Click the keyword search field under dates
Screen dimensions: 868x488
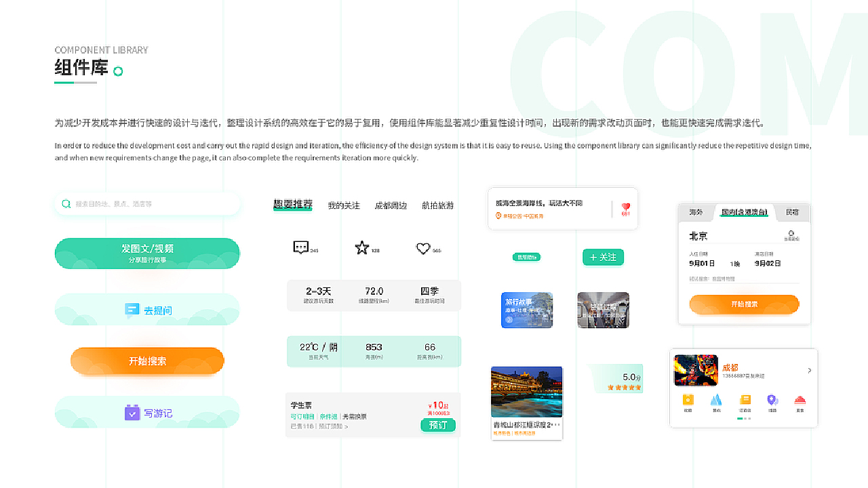[744, 279]
